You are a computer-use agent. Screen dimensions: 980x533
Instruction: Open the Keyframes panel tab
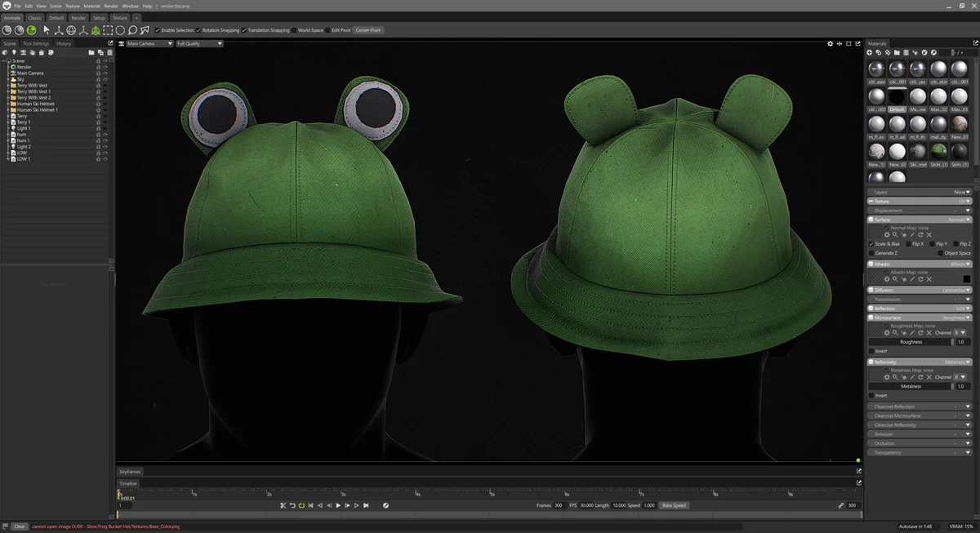tap(130, 472)
